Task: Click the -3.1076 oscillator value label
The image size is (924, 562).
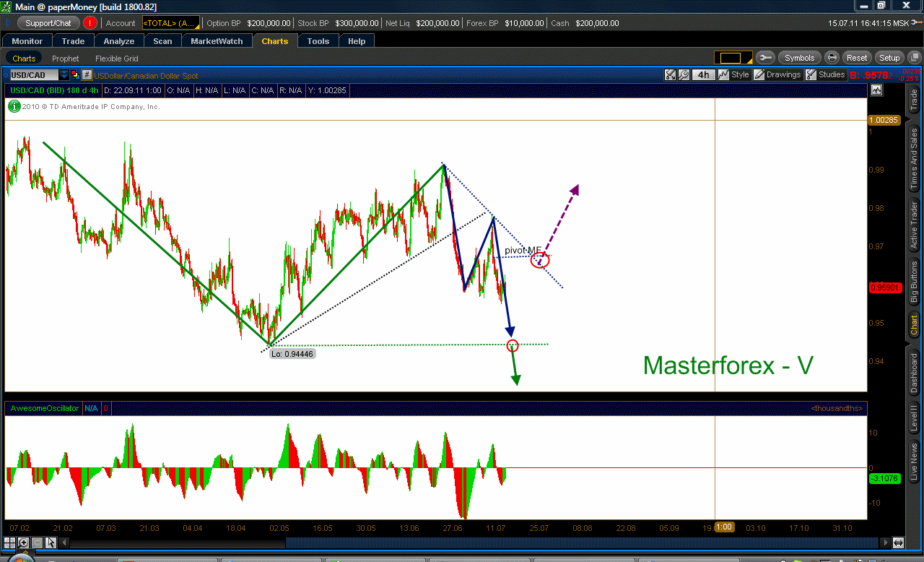Action: 884,478
